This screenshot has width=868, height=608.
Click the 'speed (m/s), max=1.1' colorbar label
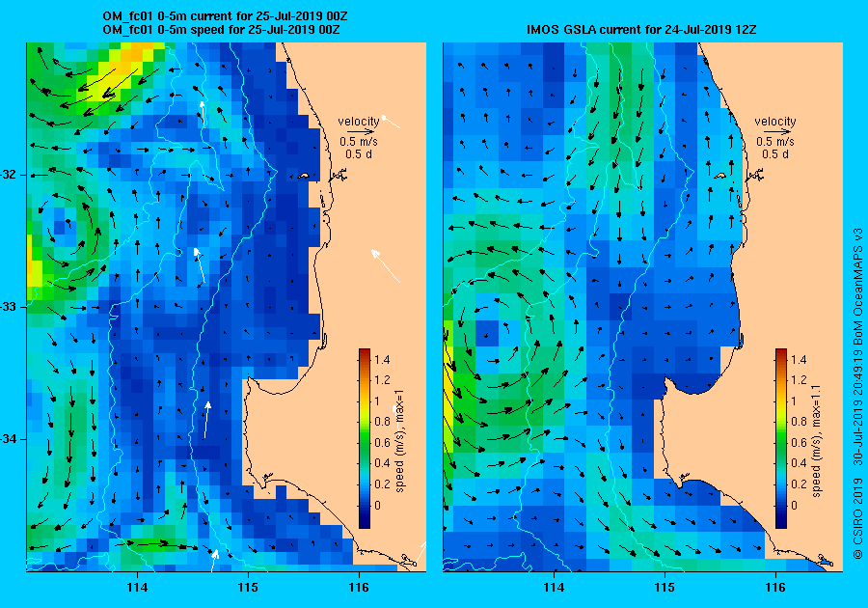tap(817, 441)
